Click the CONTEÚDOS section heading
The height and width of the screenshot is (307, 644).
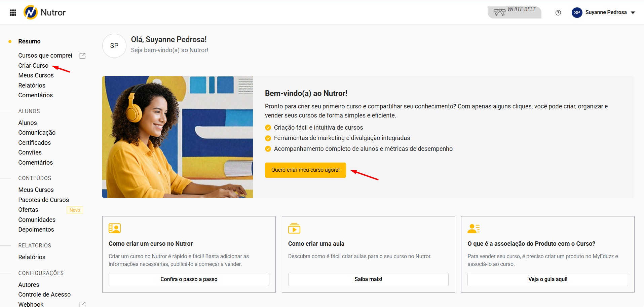(35, 178)
